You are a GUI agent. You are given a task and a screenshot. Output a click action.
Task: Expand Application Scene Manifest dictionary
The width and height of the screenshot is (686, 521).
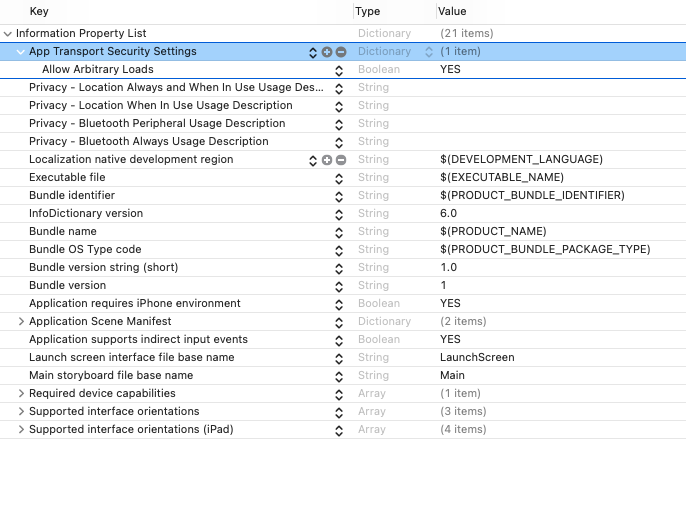(21, 322)
